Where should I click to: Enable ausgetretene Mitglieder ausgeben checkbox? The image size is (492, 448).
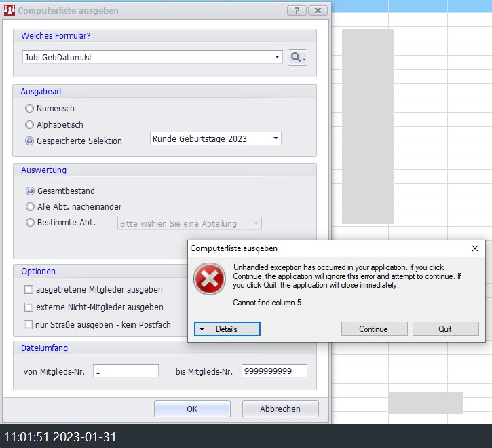(29, 290)
